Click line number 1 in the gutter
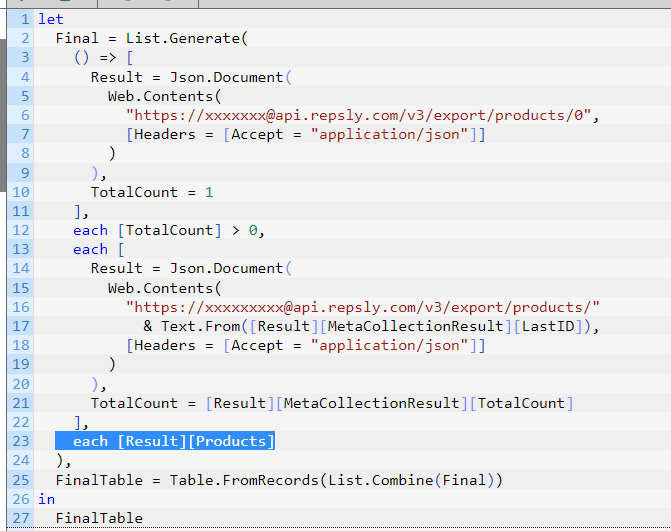The height and width of the screenshot is (531, 671). (25, 19)
